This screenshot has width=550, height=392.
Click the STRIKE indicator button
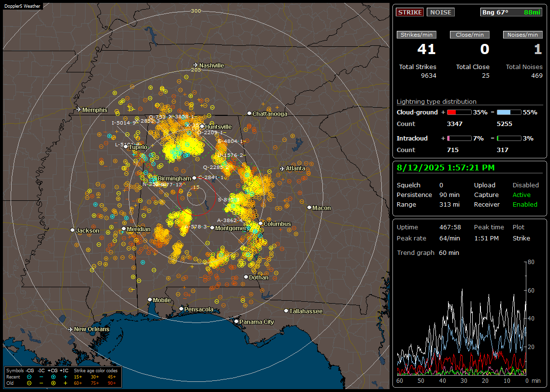[x=410, y=12]
